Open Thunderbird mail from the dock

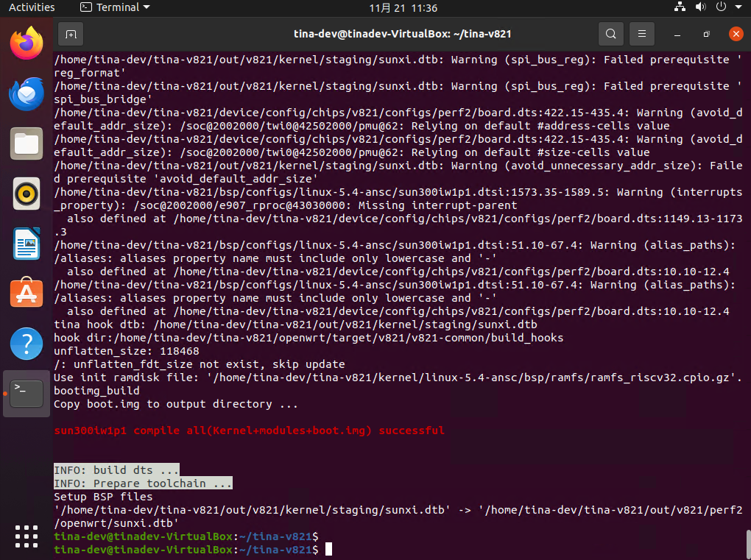point(27,93)
